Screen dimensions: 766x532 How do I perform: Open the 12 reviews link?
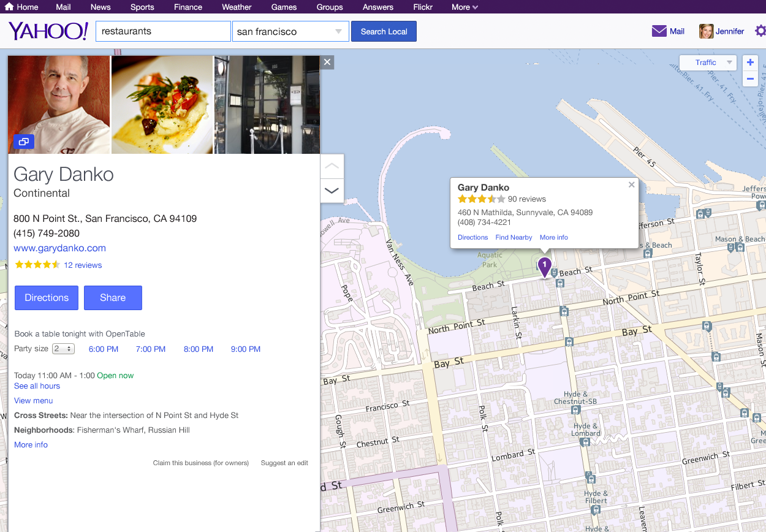pyautogui.click(x=83, y=265)
